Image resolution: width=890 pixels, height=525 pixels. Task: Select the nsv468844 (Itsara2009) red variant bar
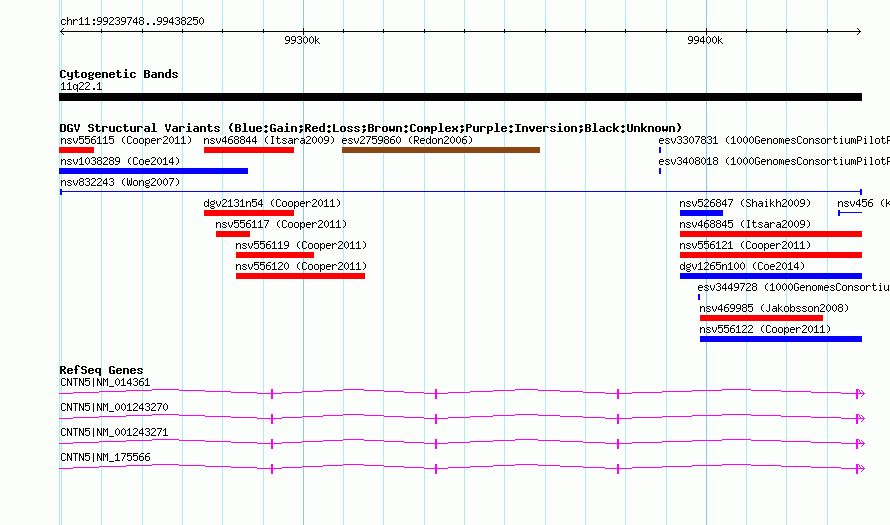pos(249,150)
